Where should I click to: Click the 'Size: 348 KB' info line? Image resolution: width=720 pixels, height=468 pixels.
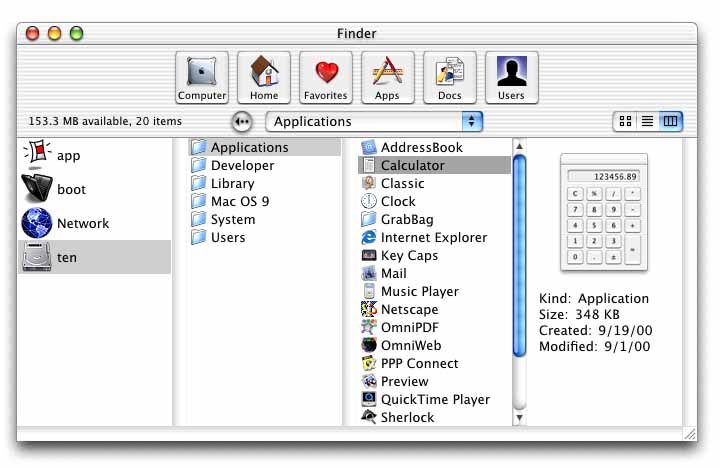579,315
